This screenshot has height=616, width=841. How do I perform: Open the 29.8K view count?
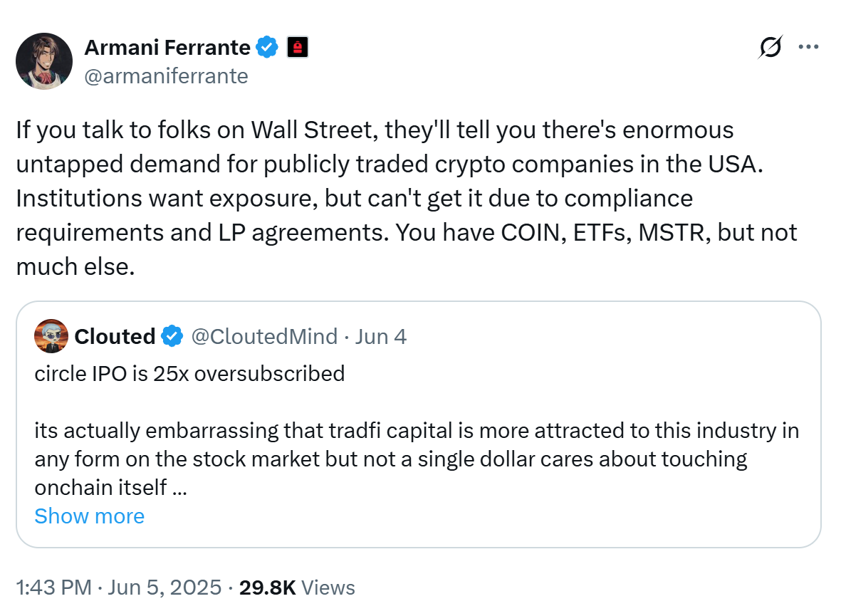pyautogui.click(x=268, y=588)
